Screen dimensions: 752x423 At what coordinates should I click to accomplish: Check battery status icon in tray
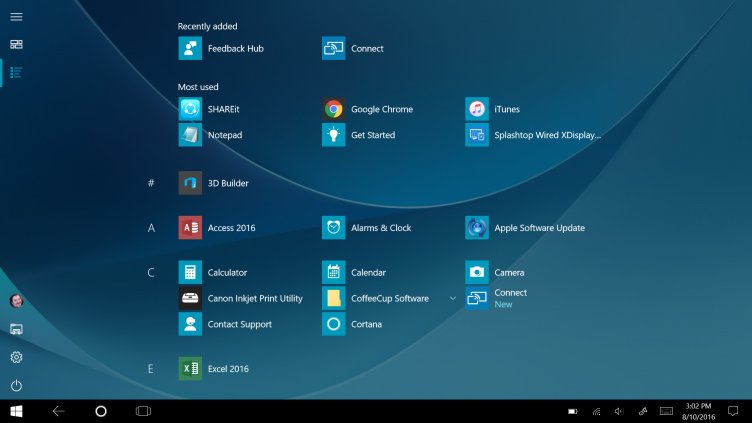point(573,411)
